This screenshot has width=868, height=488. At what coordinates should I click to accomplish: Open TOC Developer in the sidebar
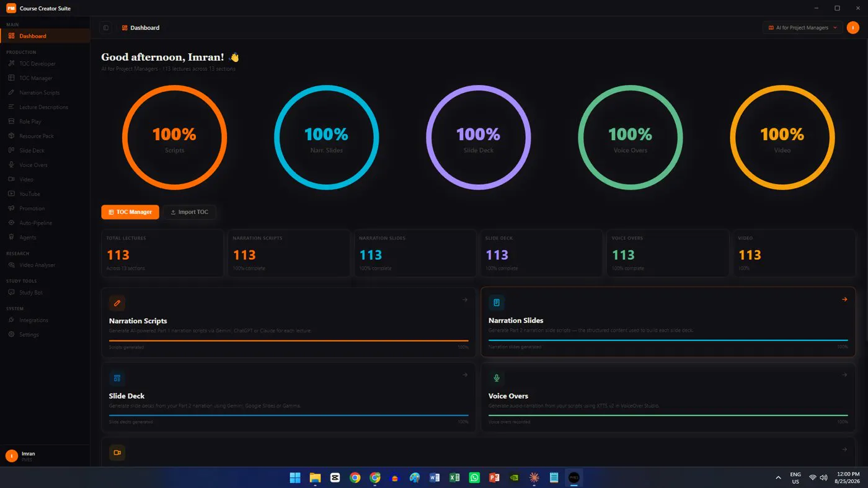coord(45,64)
